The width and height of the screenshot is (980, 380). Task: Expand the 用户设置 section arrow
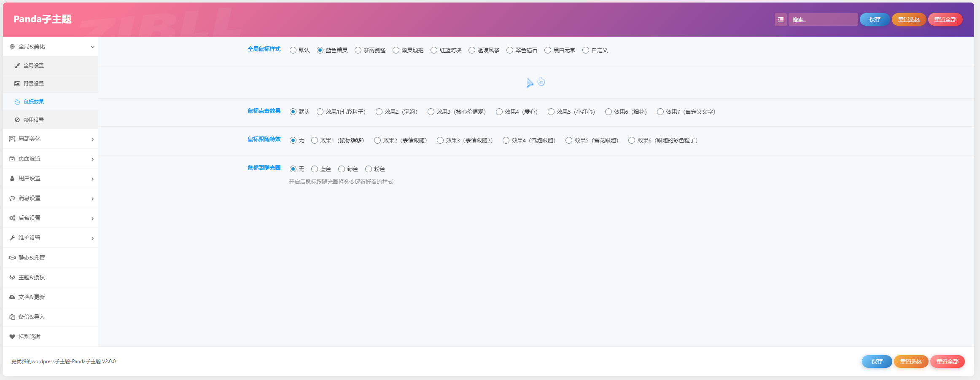tap(92, 179)
